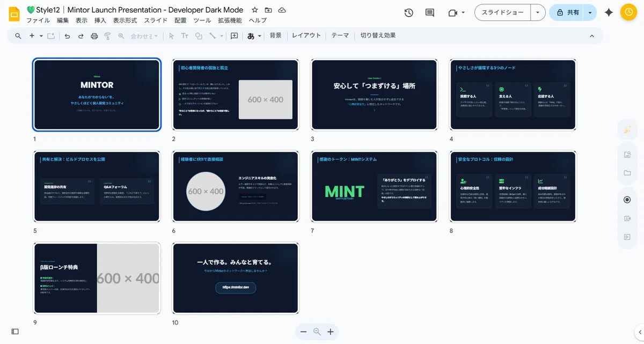Viewport: 644px width, 344px height.
Task: Open the ファイル menu
Action: click(38, 20)
